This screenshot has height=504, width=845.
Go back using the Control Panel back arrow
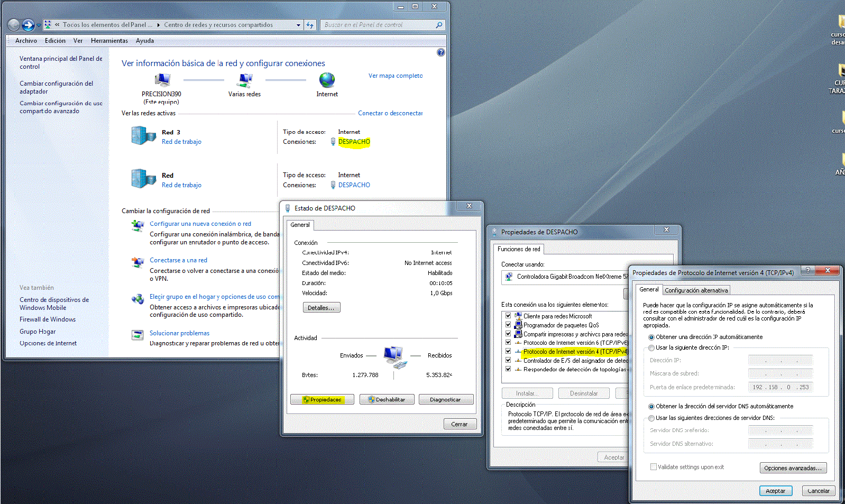[14, 25]
